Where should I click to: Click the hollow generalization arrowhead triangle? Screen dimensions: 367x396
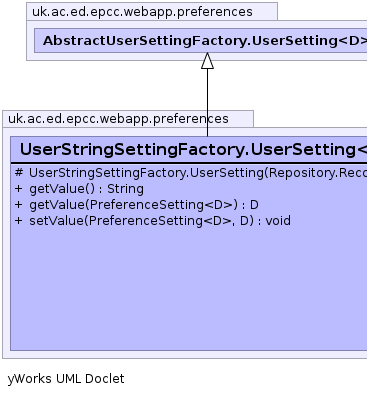pos(207,61)
